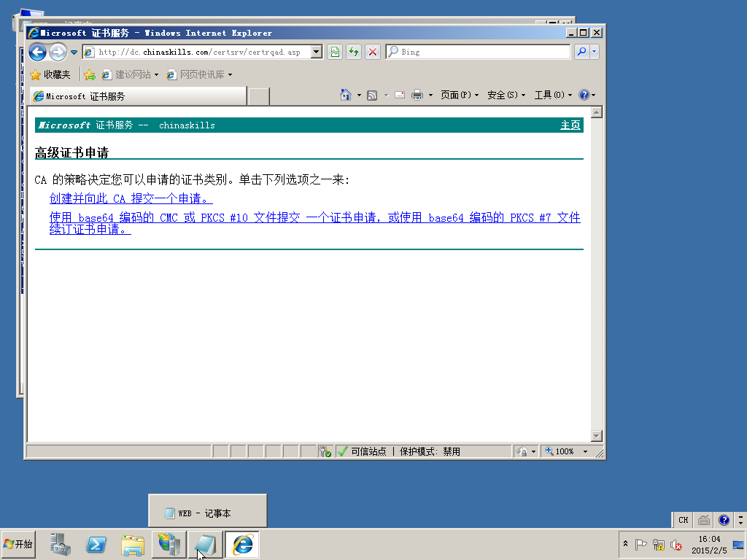Open the Action Center flag tray icon
Screen dimensions: 747x560
(640, 544)
